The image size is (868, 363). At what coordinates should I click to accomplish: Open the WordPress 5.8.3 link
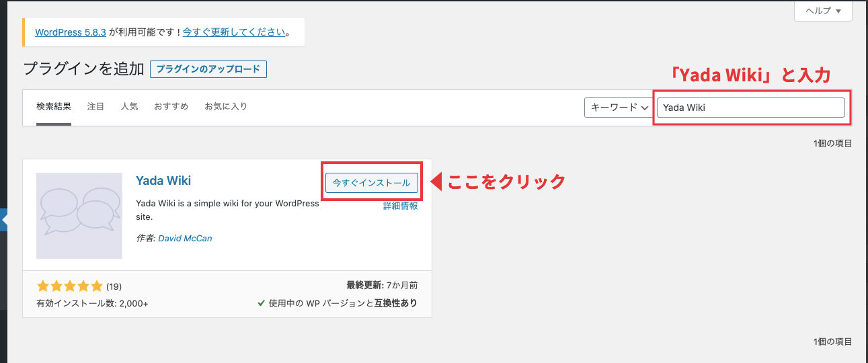point(71,32)
